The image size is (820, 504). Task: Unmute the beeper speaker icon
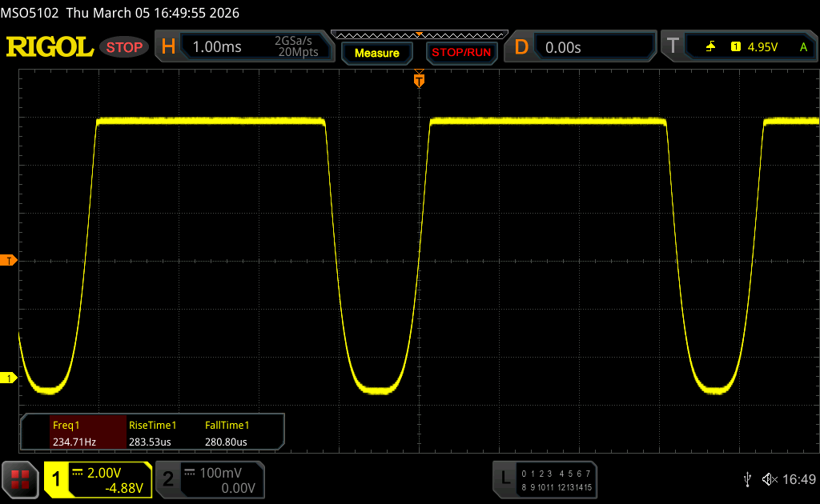click(x=769, y=479)
